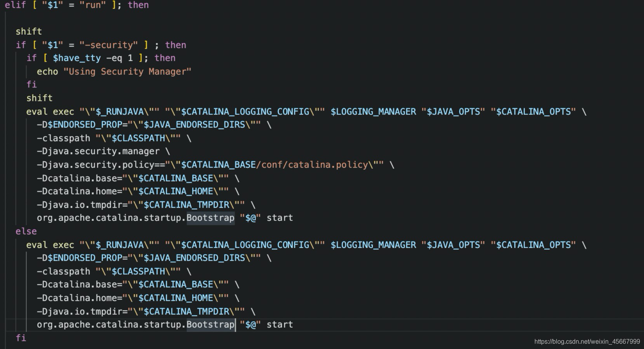Click the '-Djava.security.manager' option

[x=98, y=151]
